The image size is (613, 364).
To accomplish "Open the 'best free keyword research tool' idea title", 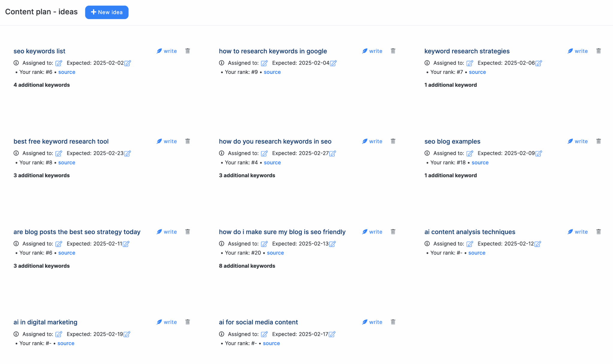I will tap(61, 141).
